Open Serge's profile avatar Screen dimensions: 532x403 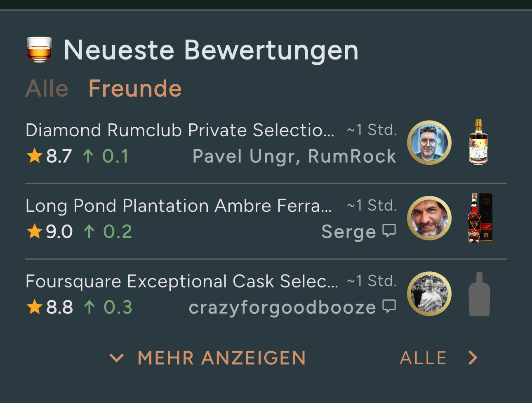pos(429,218)
